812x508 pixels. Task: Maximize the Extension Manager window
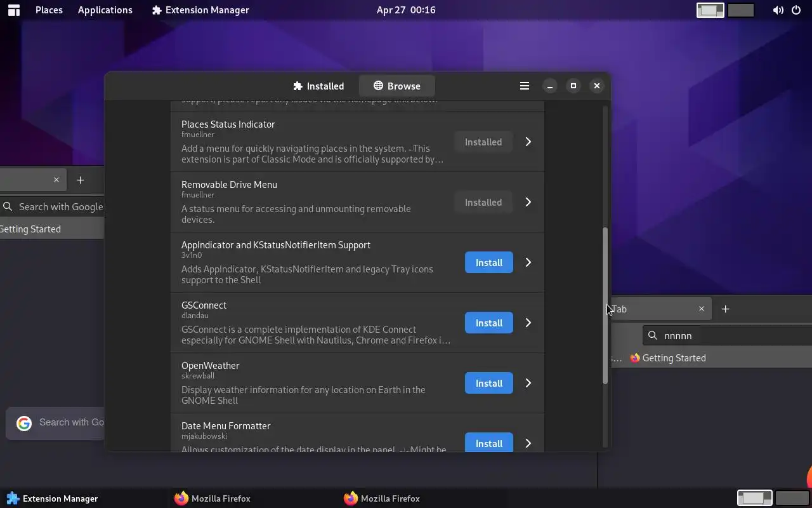coord(573,86)
